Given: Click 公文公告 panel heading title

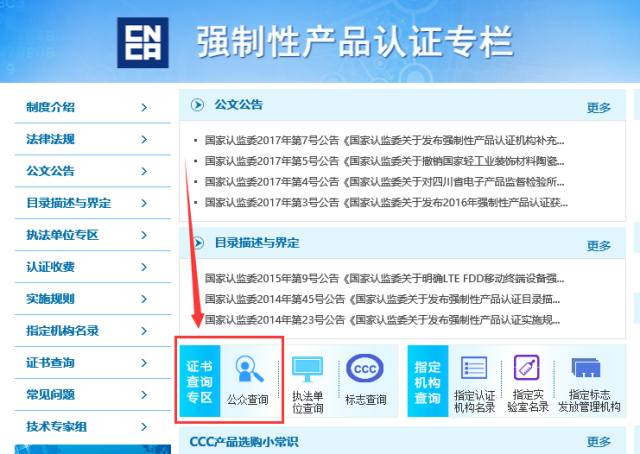Looking at the screenshot, I should coord(239,105).
